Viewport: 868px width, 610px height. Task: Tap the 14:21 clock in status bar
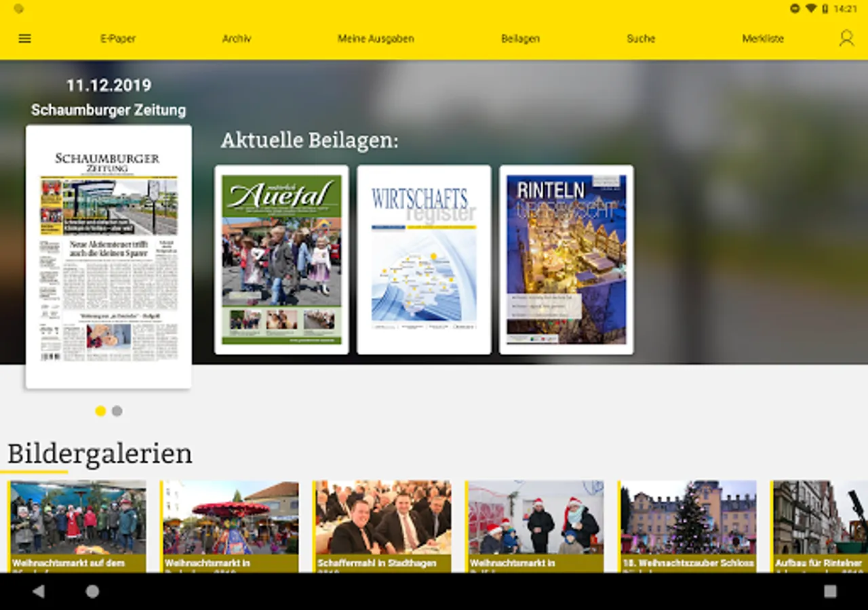(x=846, y=9)
